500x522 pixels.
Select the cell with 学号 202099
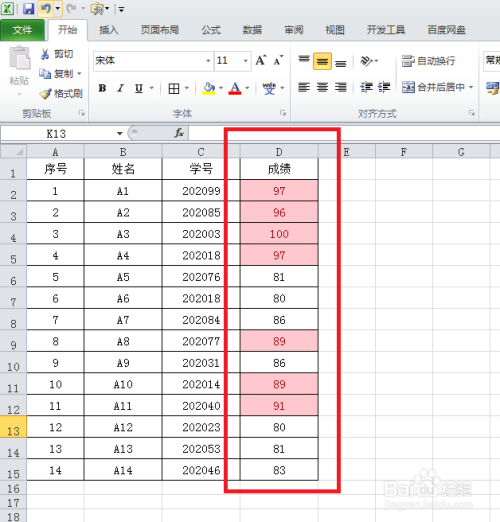201,191
